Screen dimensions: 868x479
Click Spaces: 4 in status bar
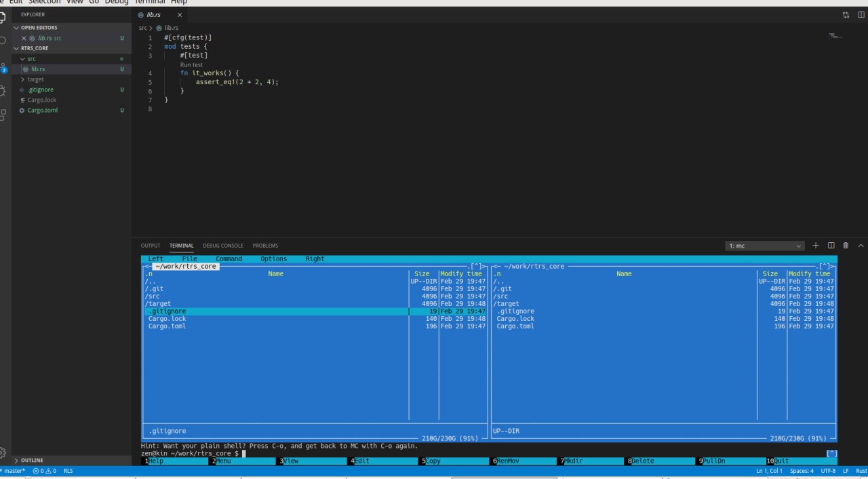[x=802, y=470]
